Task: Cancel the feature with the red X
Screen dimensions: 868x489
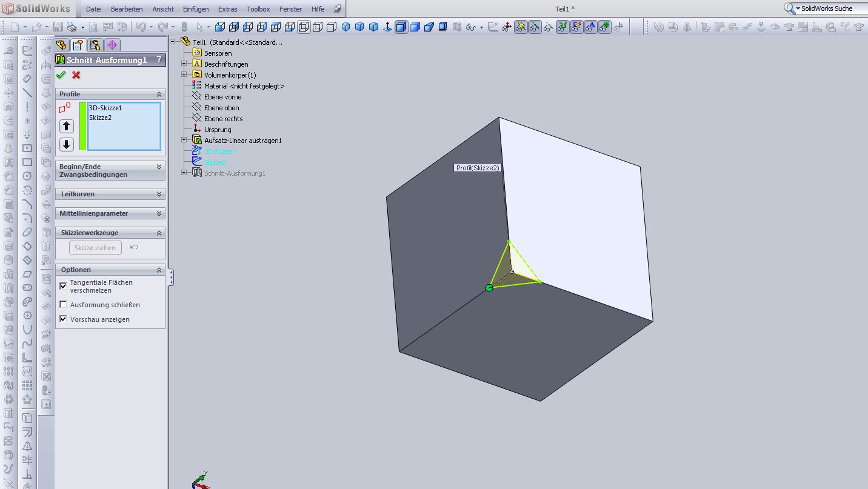Action: pyautogui.click(x=76, y=75)
